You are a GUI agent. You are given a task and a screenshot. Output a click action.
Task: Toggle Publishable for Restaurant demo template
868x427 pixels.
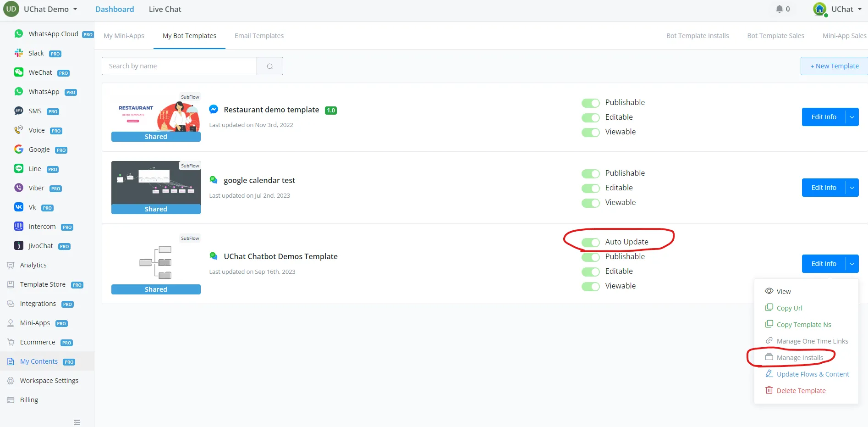(591, 103)
